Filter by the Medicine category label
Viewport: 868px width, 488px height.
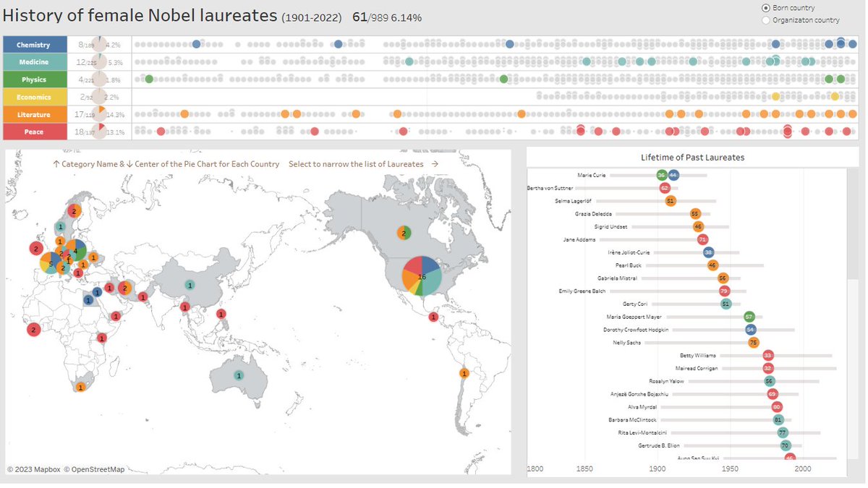pyautogui.click(x=35, y=62)
